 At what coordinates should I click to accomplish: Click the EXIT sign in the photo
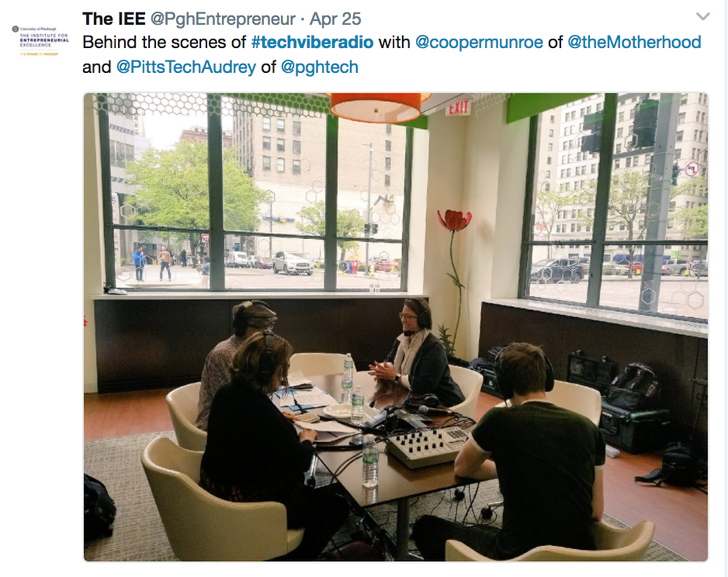tap(458, 108)
